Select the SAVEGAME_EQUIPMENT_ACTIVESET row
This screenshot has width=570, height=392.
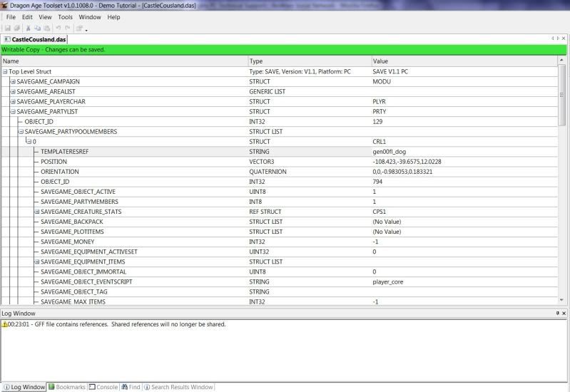(x=279, y=252)
